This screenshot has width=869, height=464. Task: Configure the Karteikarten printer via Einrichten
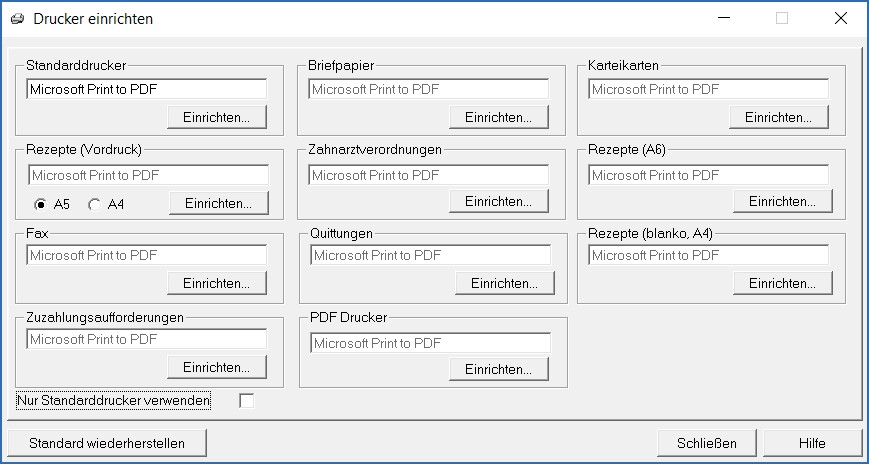[779, 117]
